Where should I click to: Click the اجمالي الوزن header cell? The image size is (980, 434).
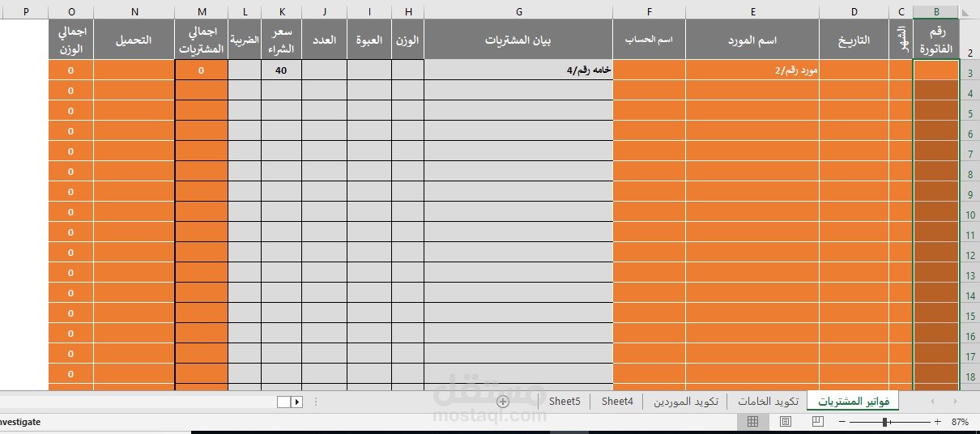click(x=71, y=40)
